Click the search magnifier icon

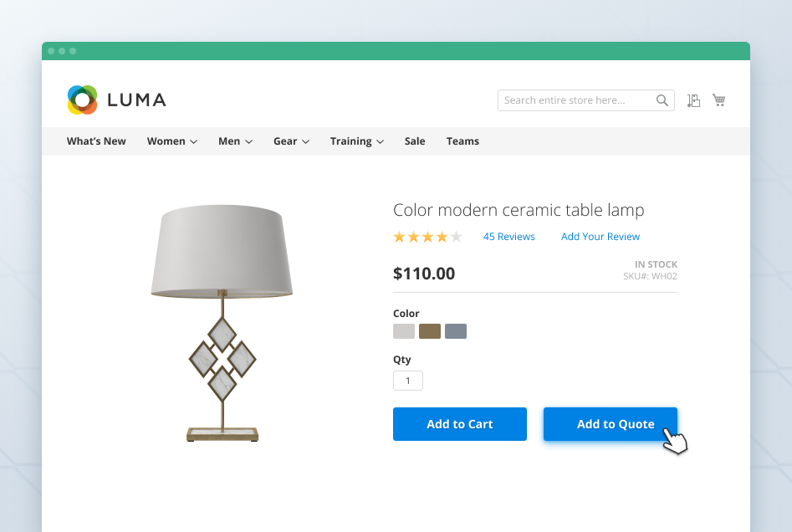click(662, 100)
